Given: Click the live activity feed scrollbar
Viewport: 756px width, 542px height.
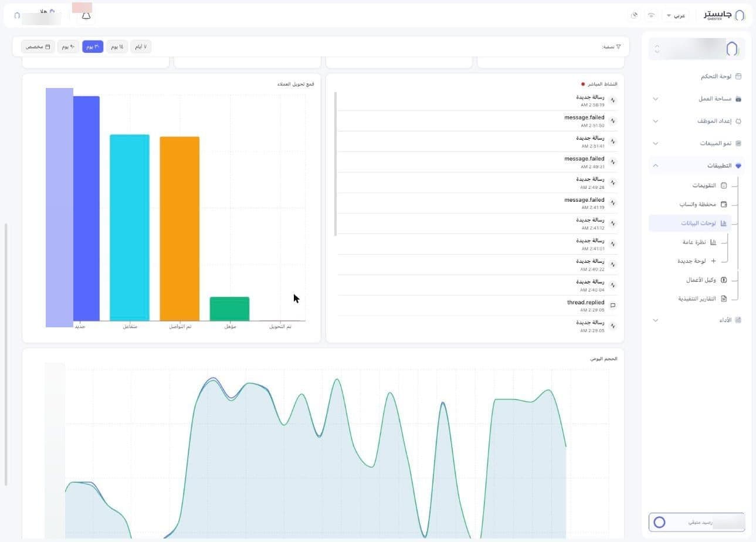Looking at the screenshot, I should pyautogui.click(x=335, y=164).
